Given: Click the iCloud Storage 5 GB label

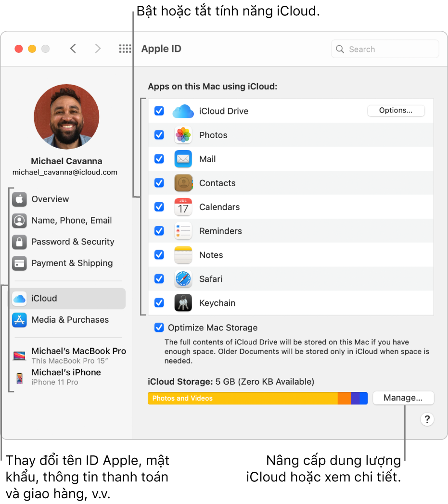Looking at the screenshot, I should pos(231,381).
